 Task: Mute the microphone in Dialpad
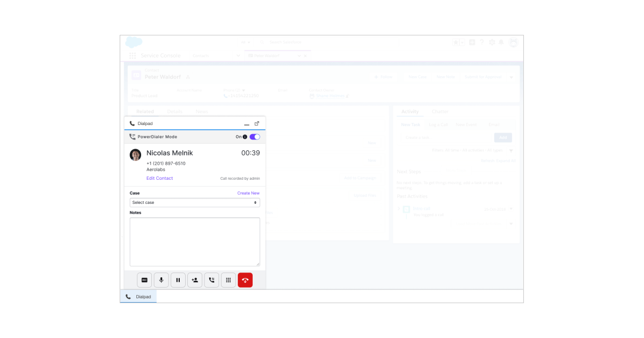(161, 280)
